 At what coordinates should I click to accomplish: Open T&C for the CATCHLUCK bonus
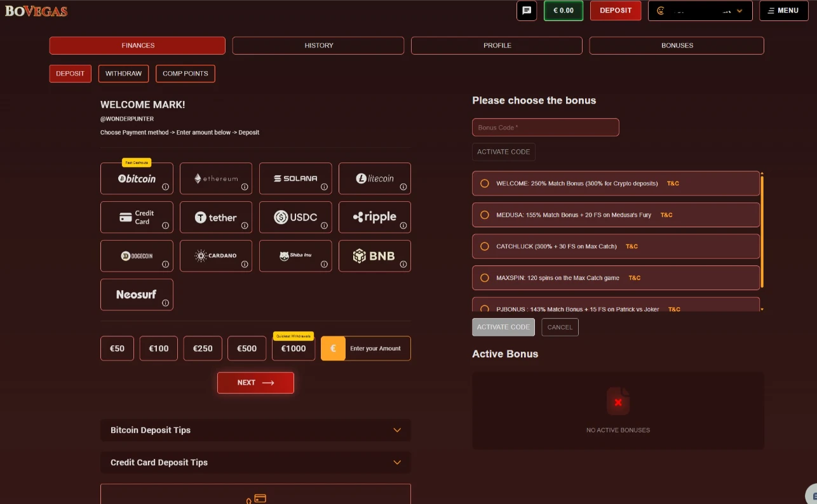pos(631,246)
